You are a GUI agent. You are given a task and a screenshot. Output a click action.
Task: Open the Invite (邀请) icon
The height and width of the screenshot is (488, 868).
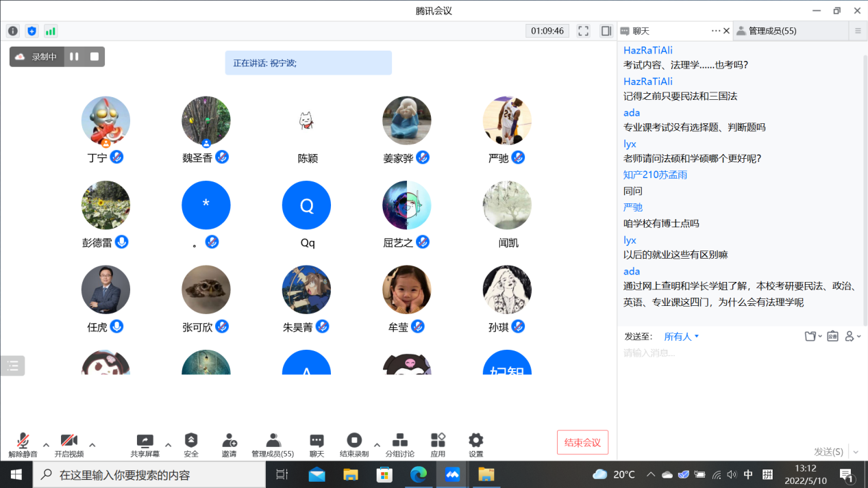point(229,445)
